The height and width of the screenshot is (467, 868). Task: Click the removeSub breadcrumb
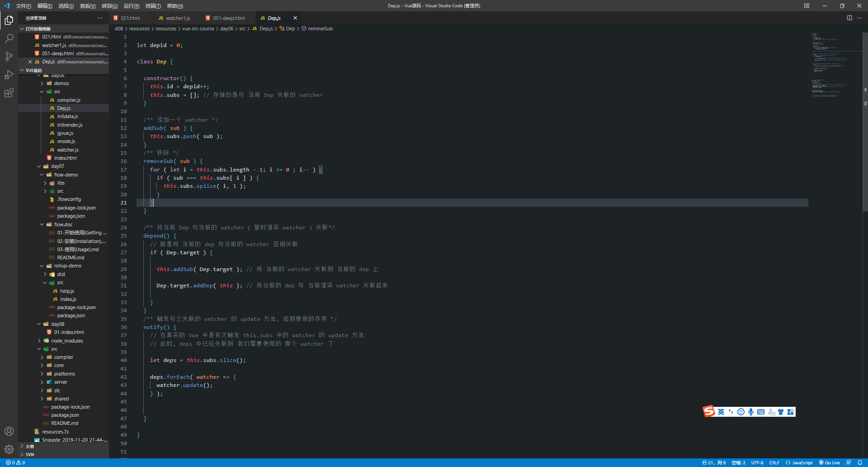click(x=320, y=29)
